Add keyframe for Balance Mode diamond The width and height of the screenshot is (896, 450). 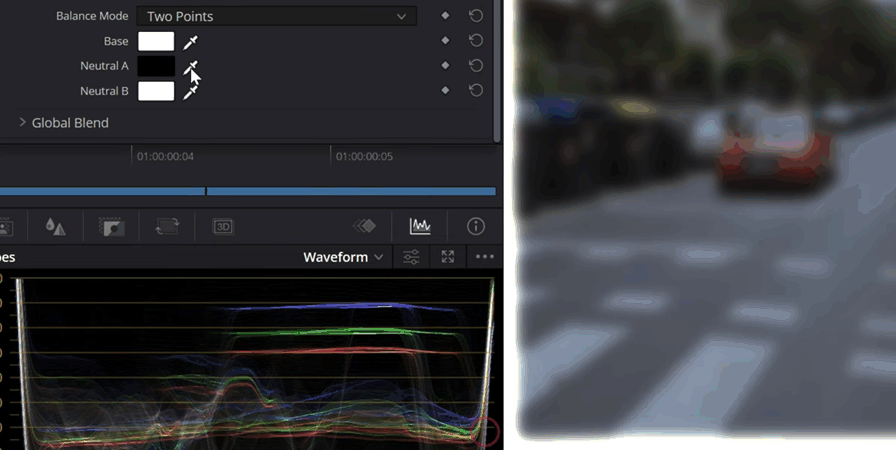click(445, 16)
